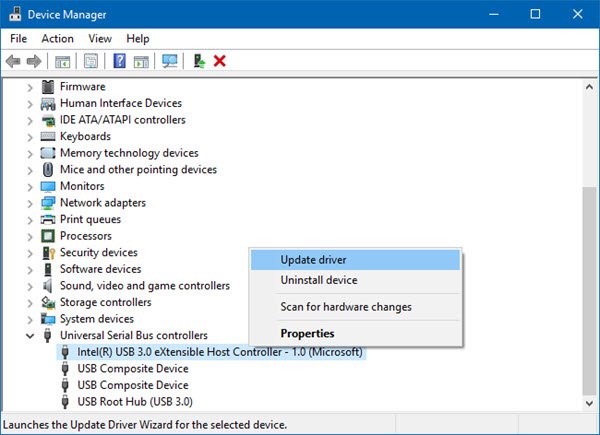
Task: Open the Action menu
Action: point(57,39)
